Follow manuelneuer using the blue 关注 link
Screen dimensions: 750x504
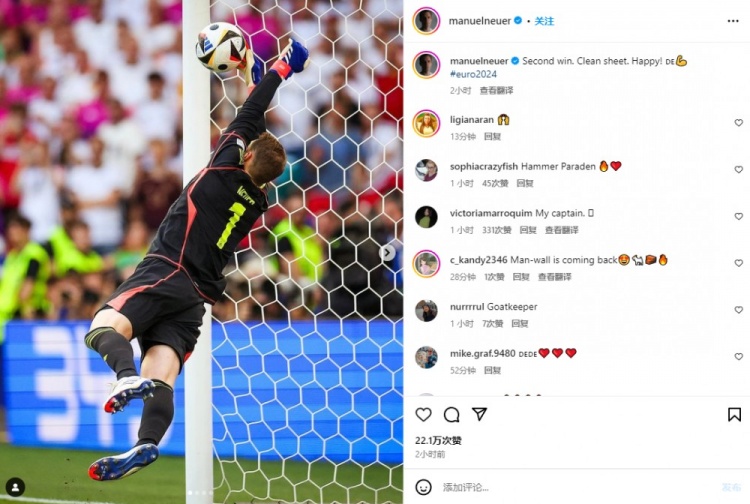point(544,21)
